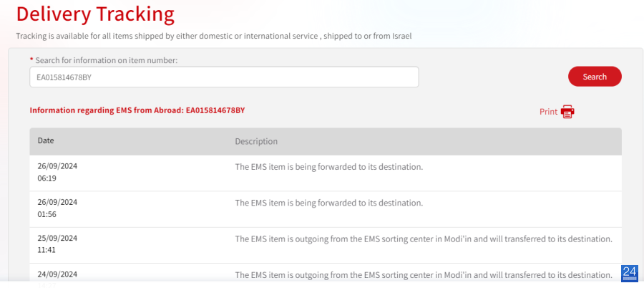
Task: Click the Delivery Tracking page heading
Action: point(95,14)
